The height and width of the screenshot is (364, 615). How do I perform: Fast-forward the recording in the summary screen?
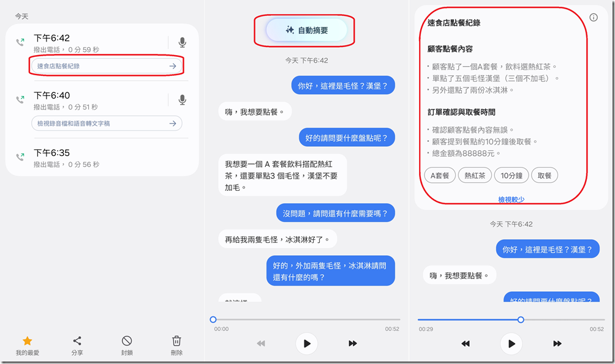[x=557, y=344]
